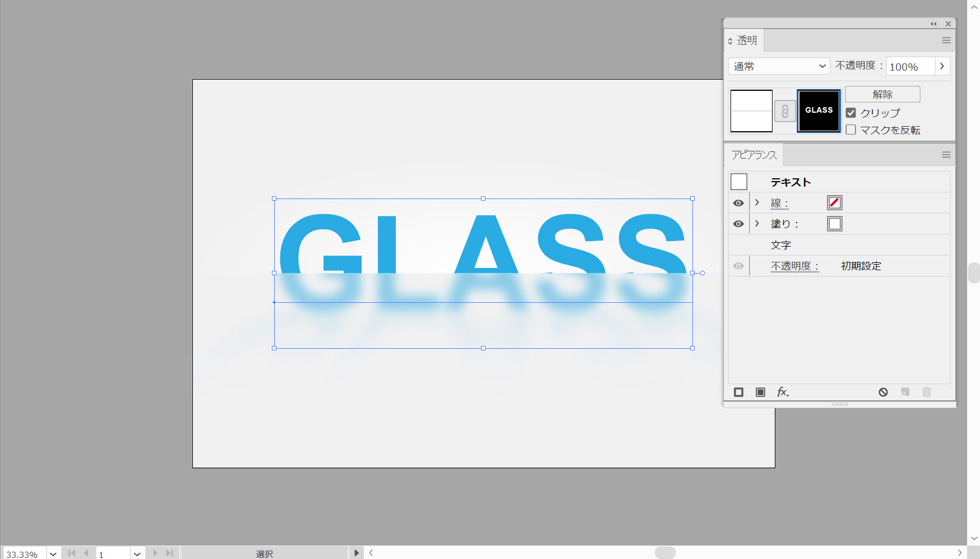980x559 pixels.
Task: Hide the 塗り fill attribute
Action: pos(738,224)
